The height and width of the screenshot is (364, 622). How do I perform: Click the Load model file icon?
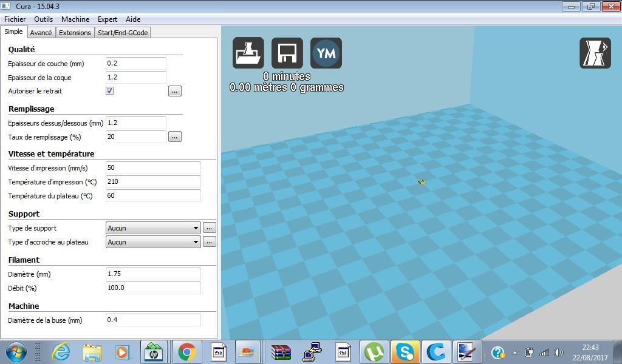pos(248,53)
